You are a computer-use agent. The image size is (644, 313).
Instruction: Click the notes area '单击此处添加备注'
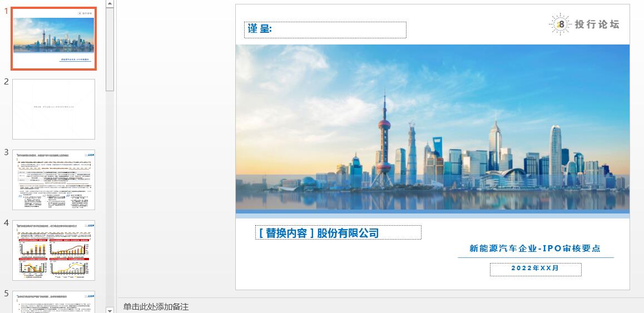point(156,306)
